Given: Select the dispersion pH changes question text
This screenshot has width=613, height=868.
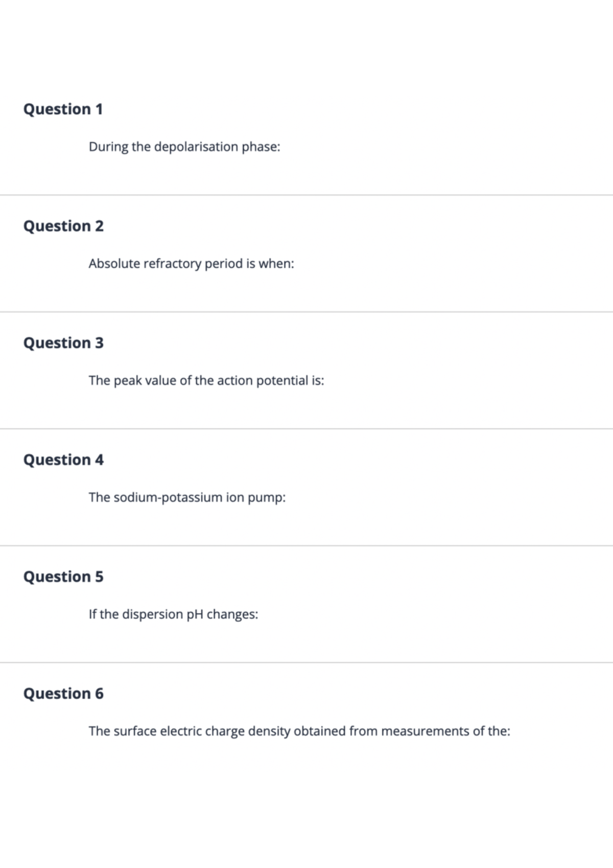Looking at the screenshot, I should point(173,614).
